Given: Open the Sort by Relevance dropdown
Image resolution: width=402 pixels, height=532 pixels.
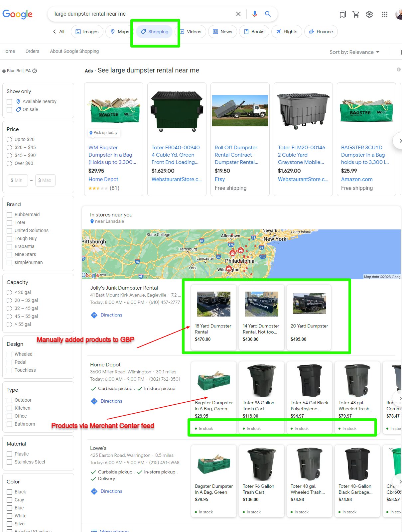Looking at the screenshot, I should click(x=354, y=52).
